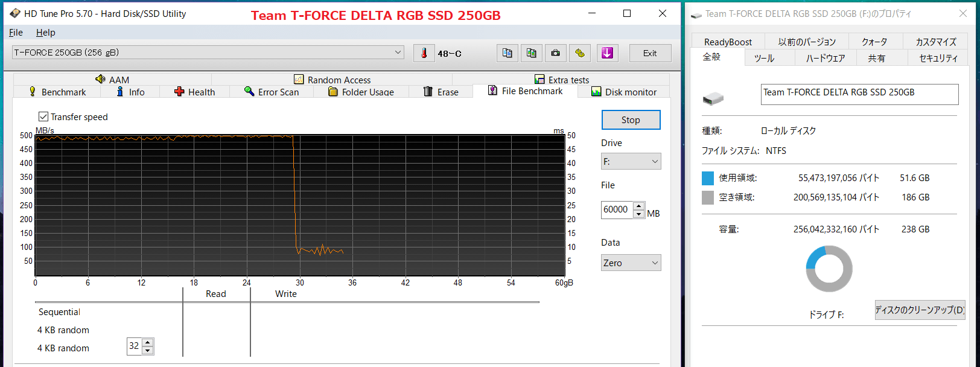The height and width of the screenshot is (367, 980).
Task: Open the Disk monitor tab
Action: [x=624, y=92]
